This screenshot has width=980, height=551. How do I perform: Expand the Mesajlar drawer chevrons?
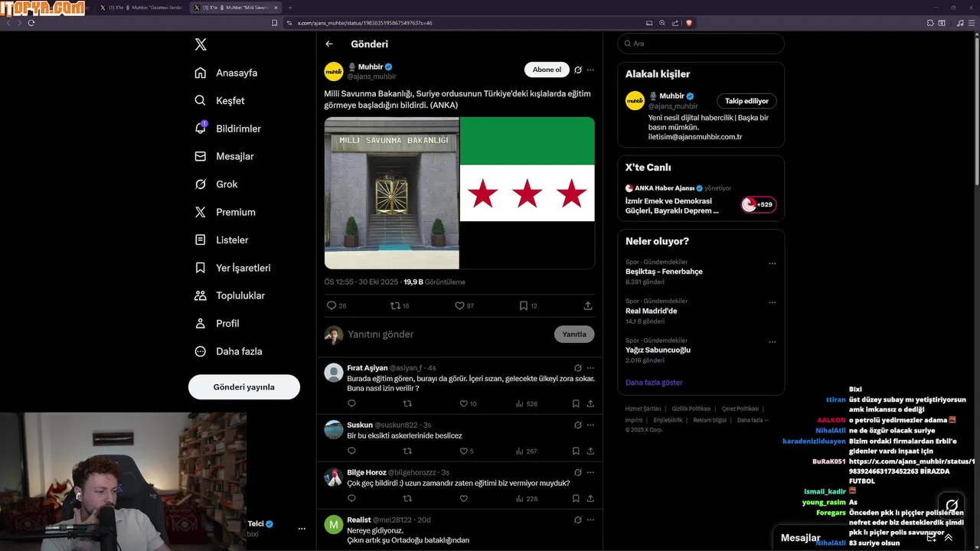point(949,538)
